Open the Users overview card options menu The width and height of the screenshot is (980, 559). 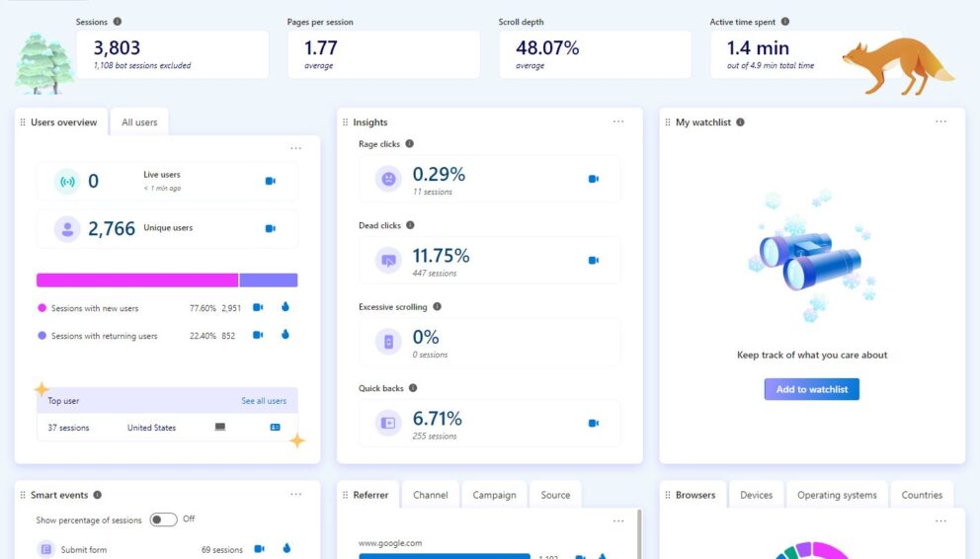pos(295,149)
